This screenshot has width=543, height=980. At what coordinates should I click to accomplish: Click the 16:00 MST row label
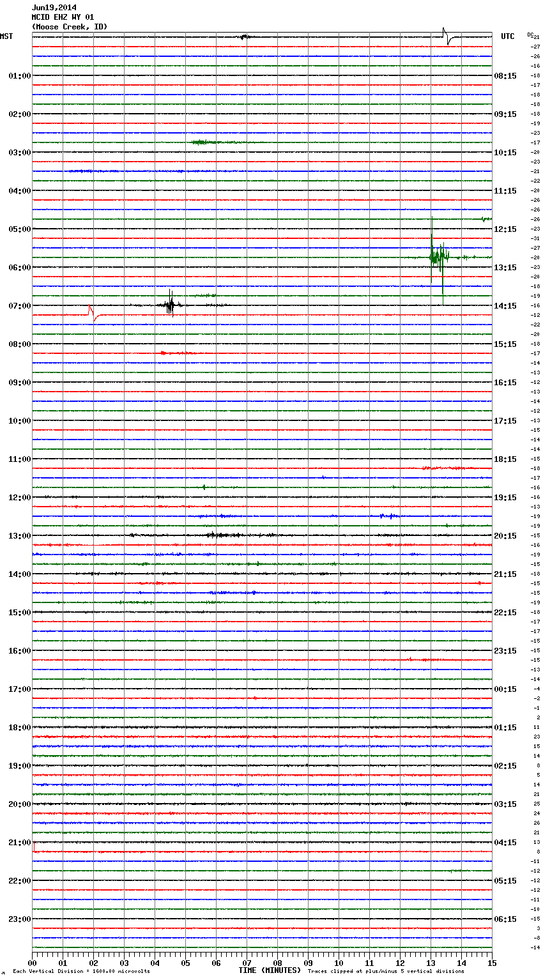[x=20, y=651]
